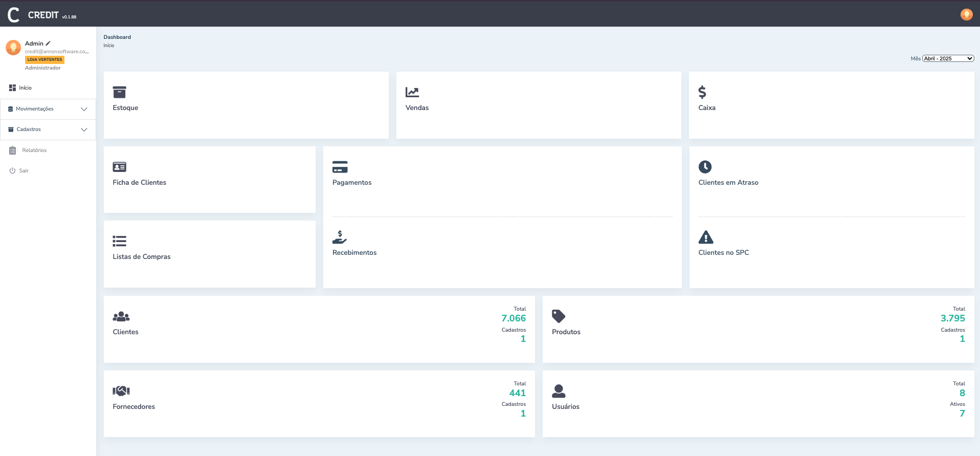Click Sair to log out
Viewport: 980px width, 456px height.
point(24,171)
